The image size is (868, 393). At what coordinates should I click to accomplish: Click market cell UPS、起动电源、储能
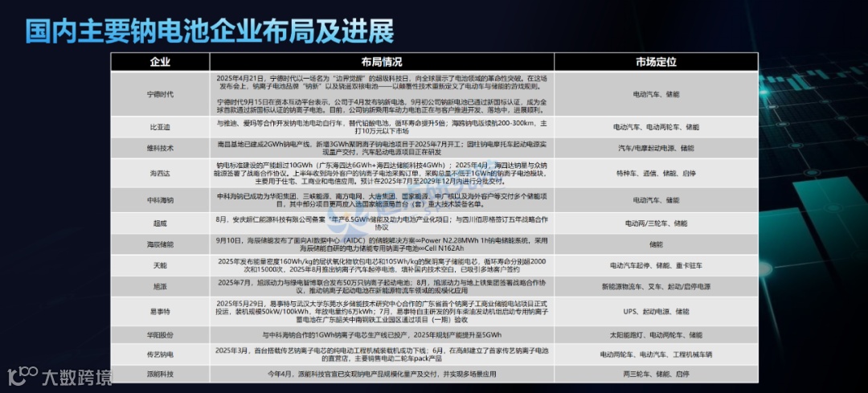pyautogui.click(x=656, y=312)
